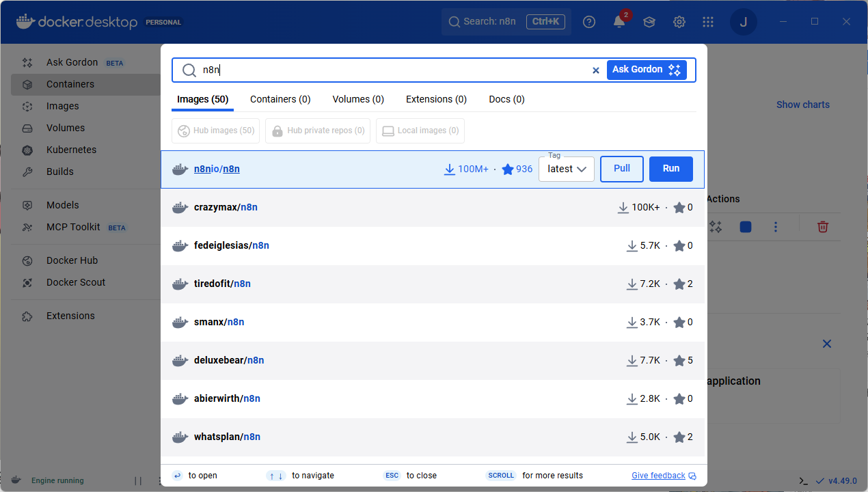Screen dimensions: 868x492
Task: Open the Kubernetes section
Action: [x=71, y=150]
